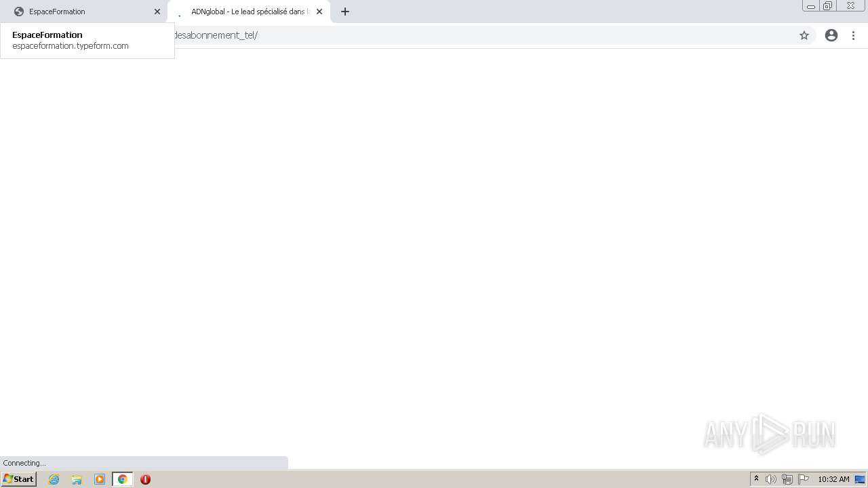Bookmark this page with star icon
Image resolution: width=868 pixels, height=488 pixels.
804,35
